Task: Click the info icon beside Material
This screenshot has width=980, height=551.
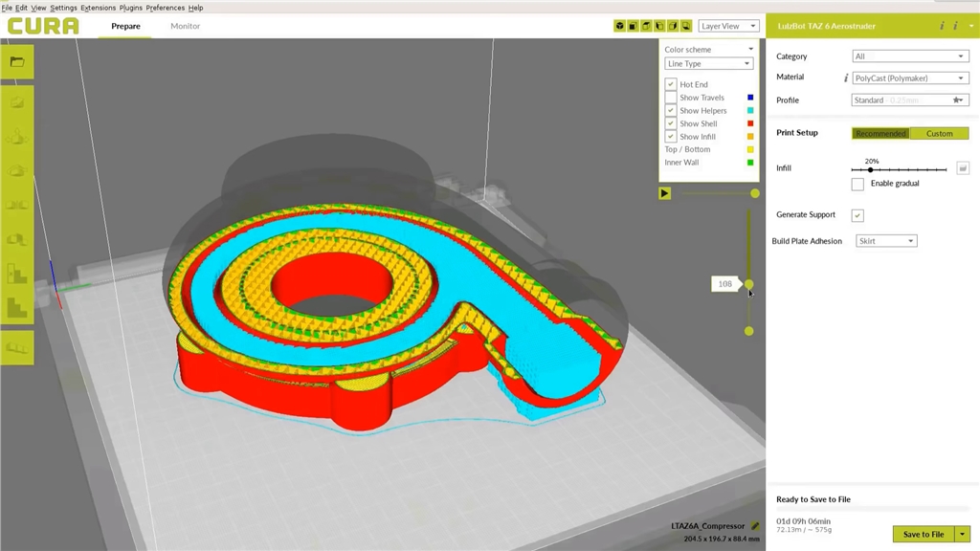Action: tap(846, 78)
